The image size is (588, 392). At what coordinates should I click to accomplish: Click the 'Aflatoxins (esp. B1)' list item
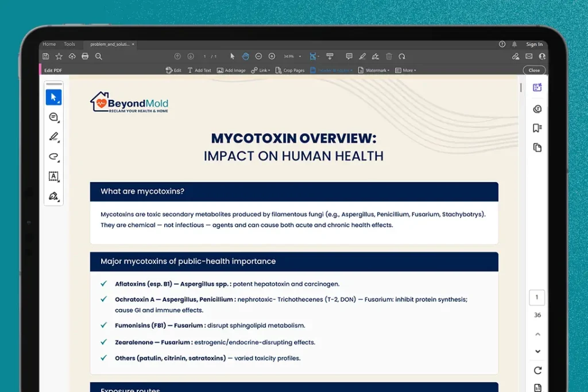coord(227,284)
